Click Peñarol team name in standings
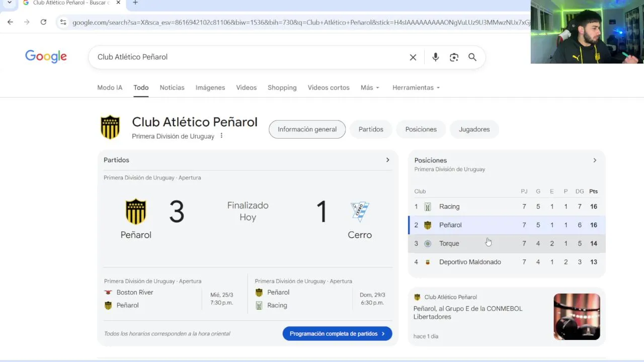 coord(450,225)
